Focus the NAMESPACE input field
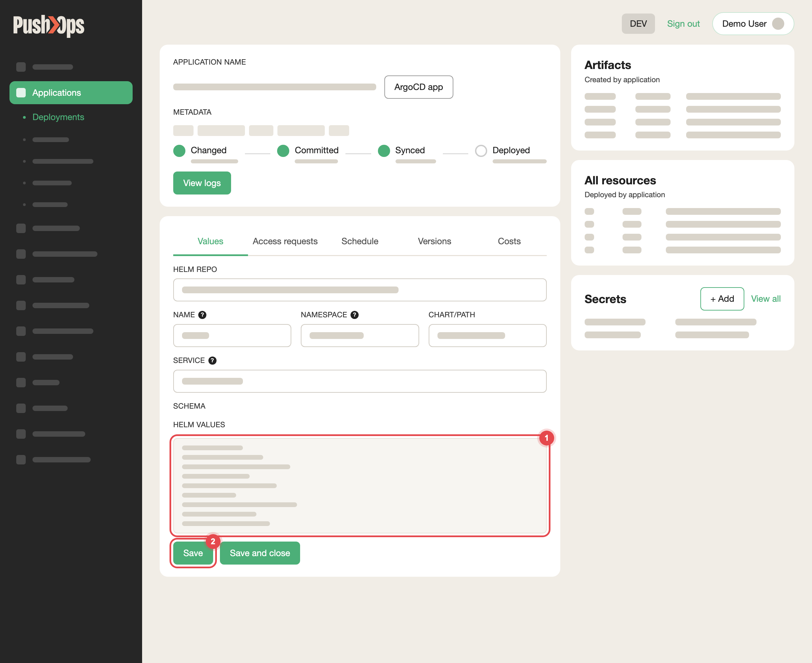 [x=360, y=336]
